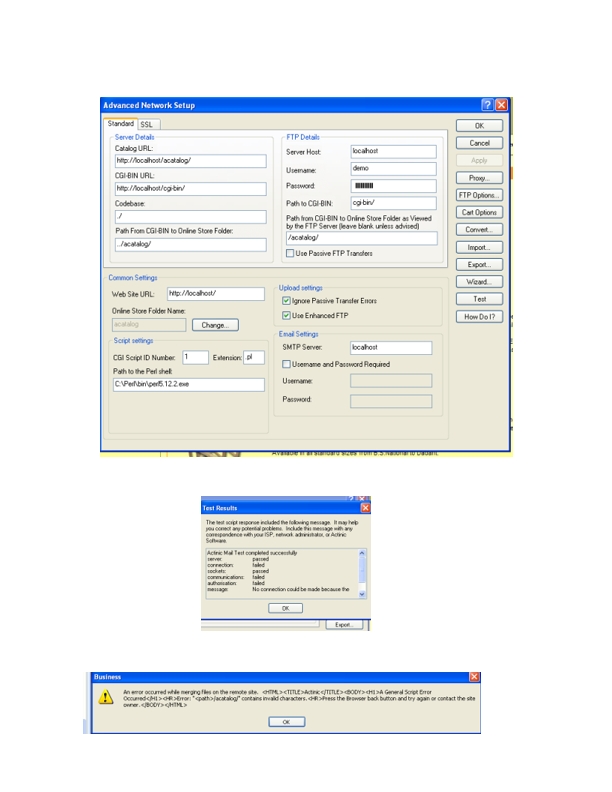Open FTP Options...

pos(480,195)
